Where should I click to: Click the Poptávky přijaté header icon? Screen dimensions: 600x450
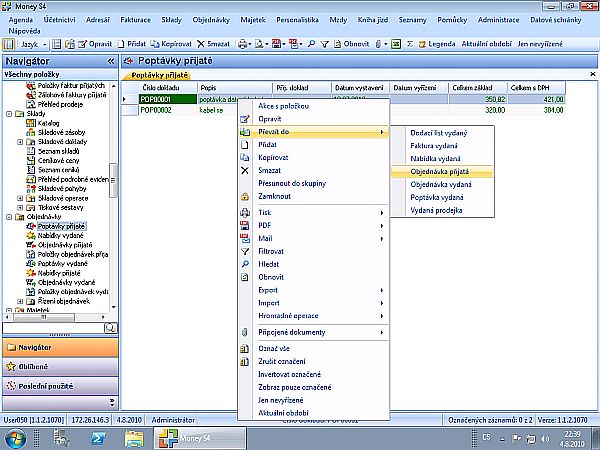129,61
